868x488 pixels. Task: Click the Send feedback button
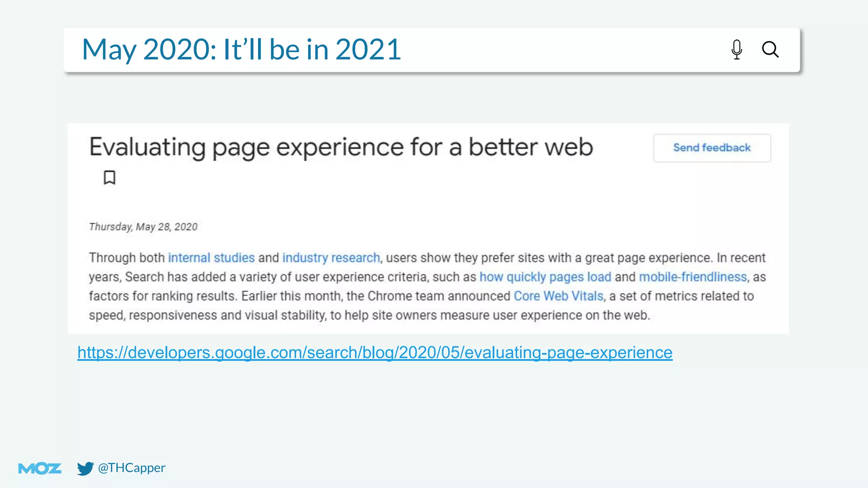coord(712,148)
